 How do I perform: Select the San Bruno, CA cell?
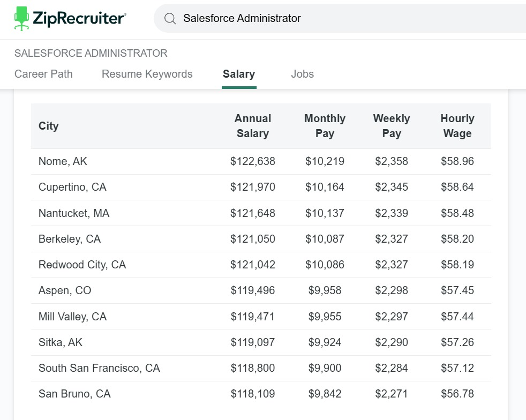74,394
